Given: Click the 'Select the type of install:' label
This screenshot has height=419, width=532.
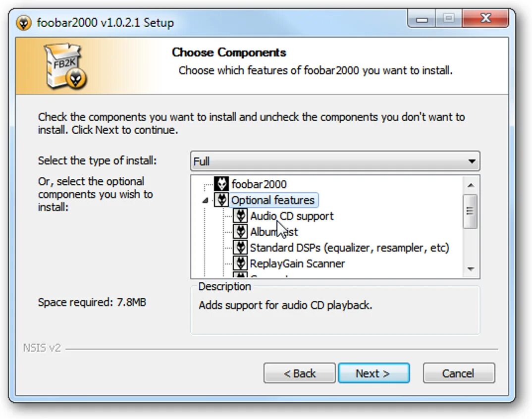Looking at the screenshot, I should coord(98,160).
